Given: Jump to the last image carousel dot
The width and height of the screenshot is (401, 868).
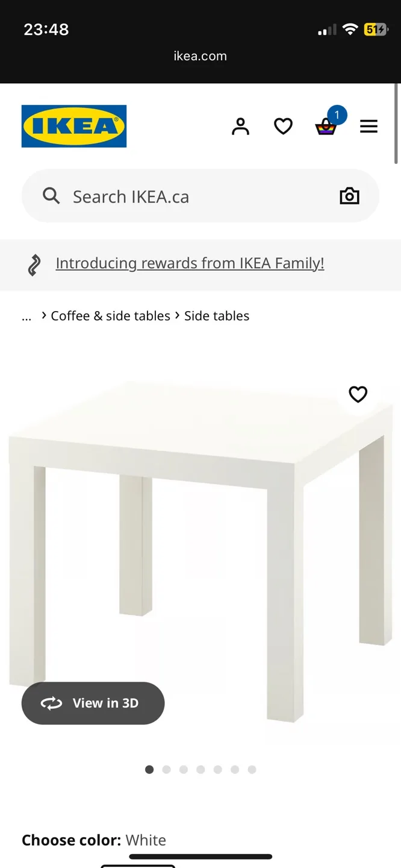Looking at the screenshot, I should click(252, 769).
